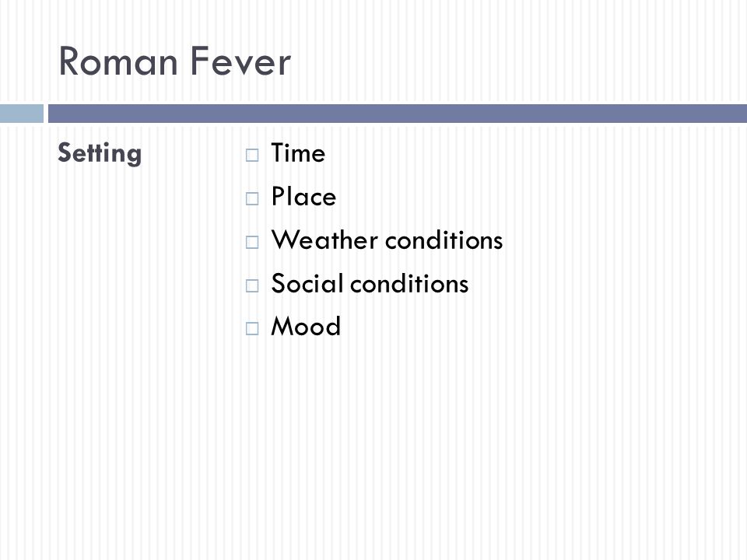The width and height of the screenshot is (747, 560).
Task: Click the word Social in fourth bullet
Action: (307, 283)
